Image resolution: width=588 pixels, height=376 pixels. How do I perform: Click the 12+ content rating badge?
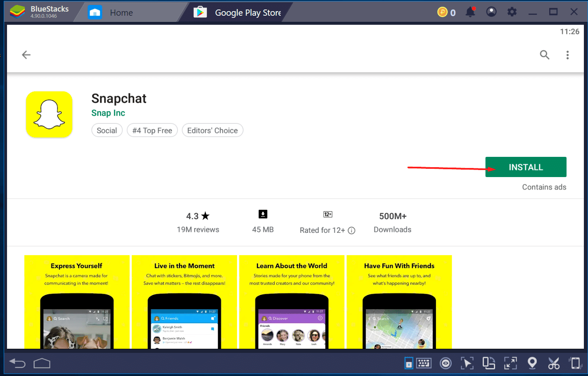328,214
